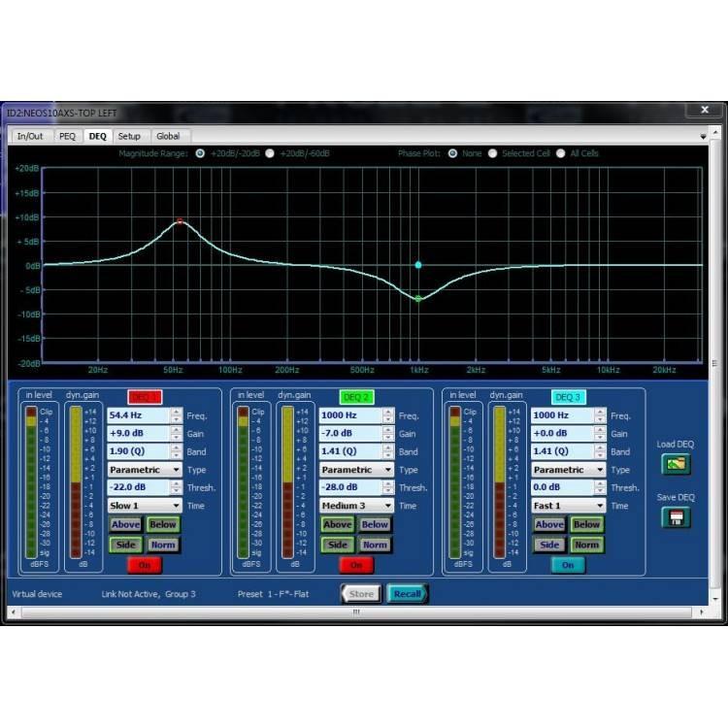728x728 pixels.
Task: Toggle the DEQ 1 red On button
Action: coord(144,565)
